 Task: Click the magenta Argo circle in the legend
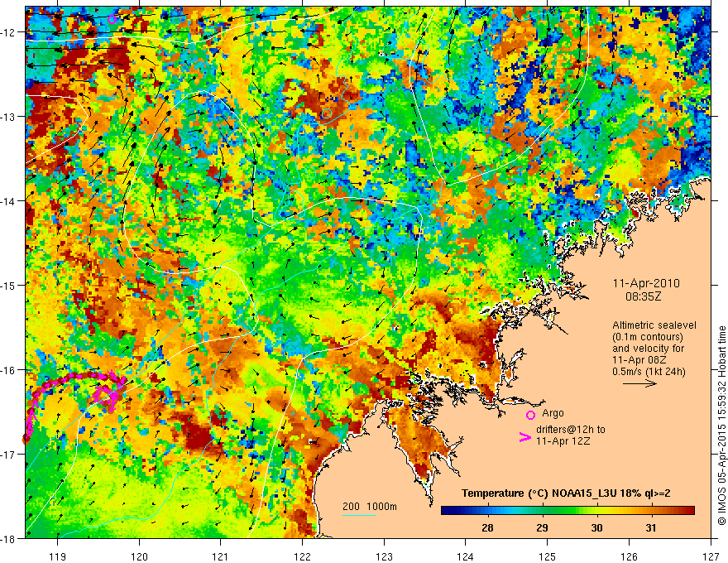530,415
